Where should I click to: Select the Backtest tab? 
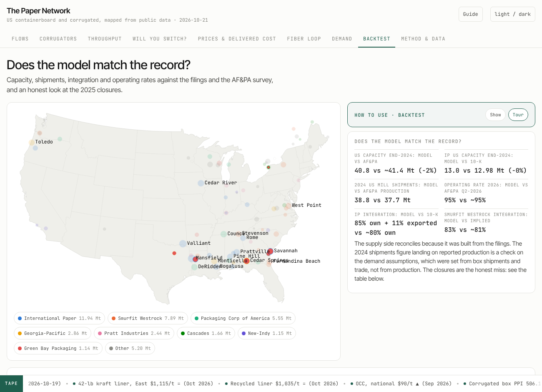(376, 39)
